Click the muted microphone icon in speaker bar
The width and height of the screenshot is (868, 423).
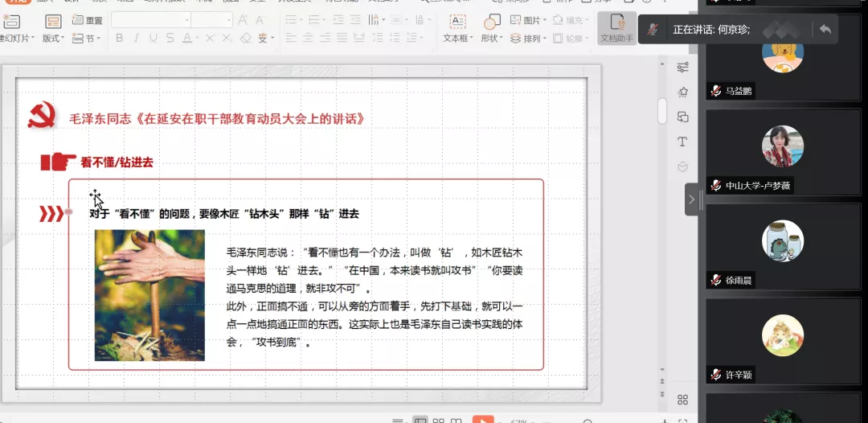point(653,30)
